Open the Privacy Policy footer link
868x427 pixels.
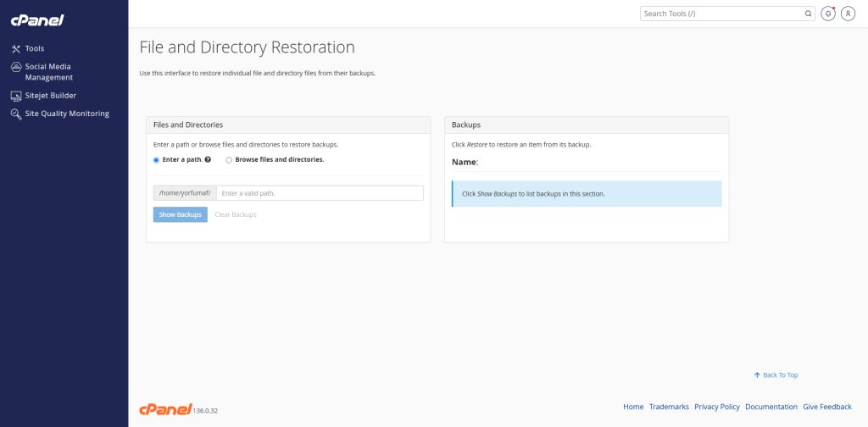click(717, 407)
